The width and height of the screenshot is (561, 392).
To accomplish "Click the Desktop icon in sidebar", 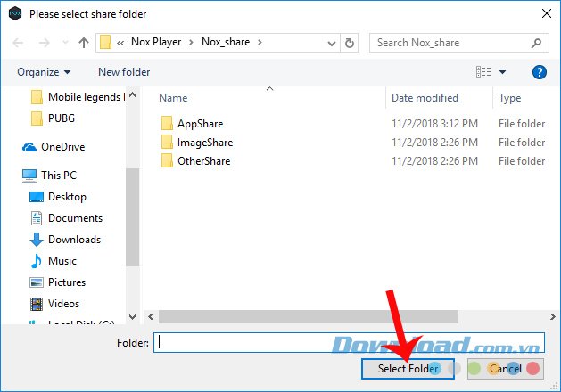I will [x=37, y=197].
